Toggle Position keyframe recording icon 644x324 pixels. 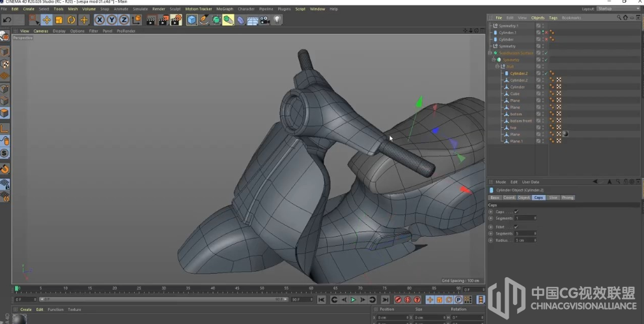[430, 300]
